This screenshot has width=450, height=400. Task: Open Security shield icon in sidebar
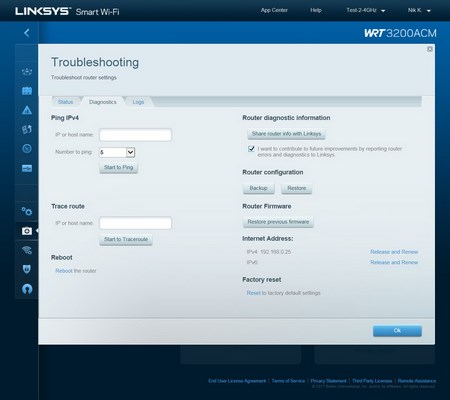tap(27, 269)
